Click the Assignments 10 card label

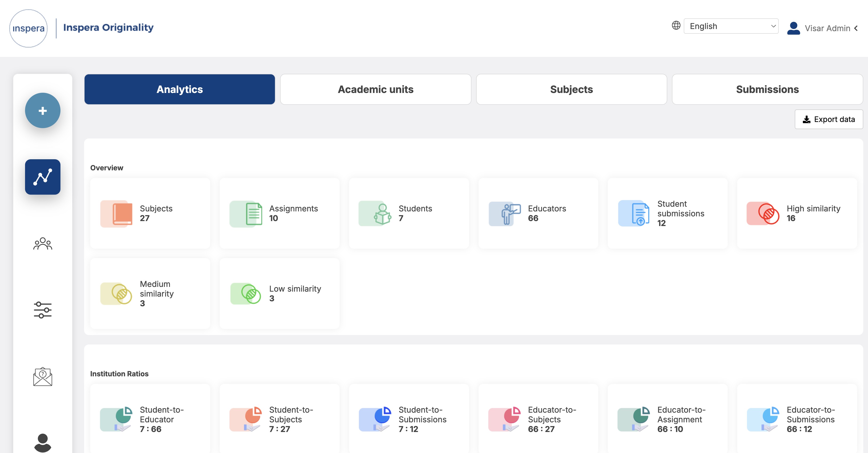tap(294, 213)
